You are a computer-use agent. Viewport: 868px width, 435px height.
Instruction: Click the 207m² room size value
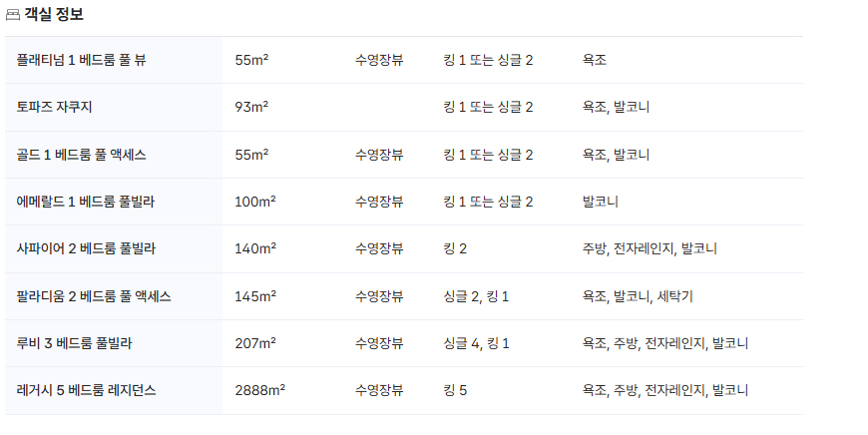(255, 343)
